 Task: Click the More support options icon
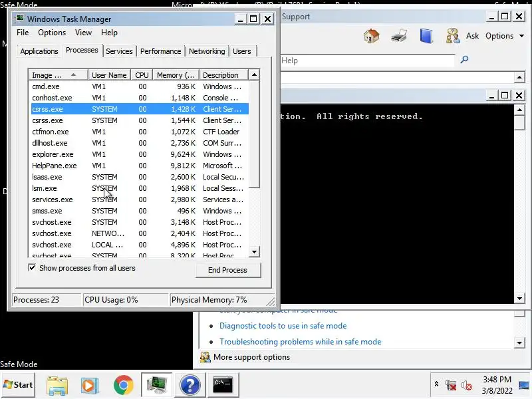point(205,357)
